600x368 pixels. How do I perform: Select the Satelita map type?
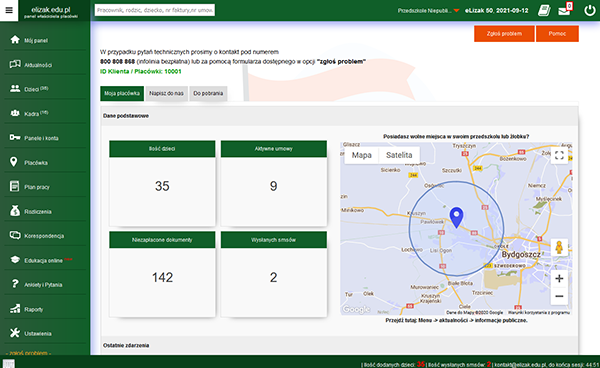[399, 155]
